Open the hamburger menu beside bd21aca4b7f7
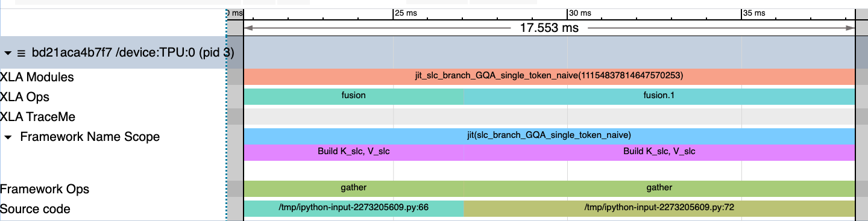 click(20, 53)
